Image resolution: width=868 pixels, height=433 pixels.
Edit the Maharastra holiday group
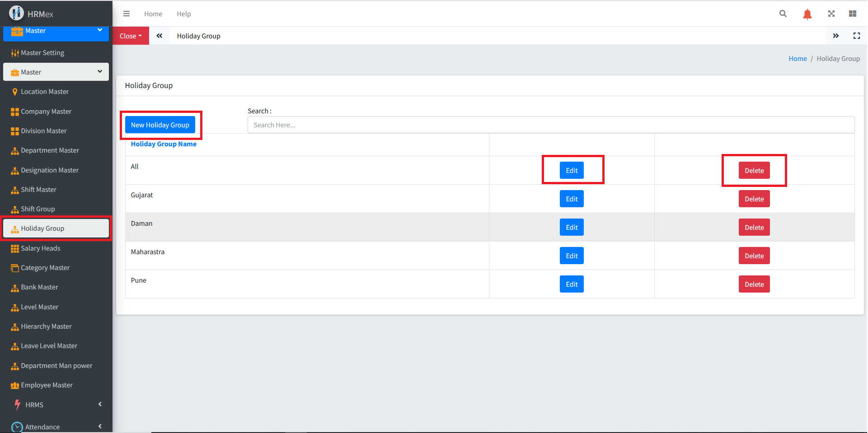(572, 256)
